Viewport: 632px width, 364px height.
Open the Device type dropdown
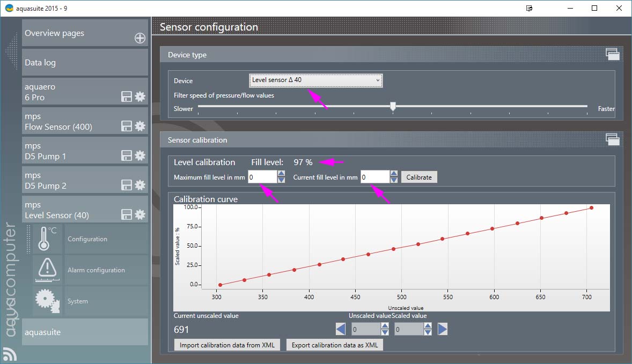[x=315, y=80]
